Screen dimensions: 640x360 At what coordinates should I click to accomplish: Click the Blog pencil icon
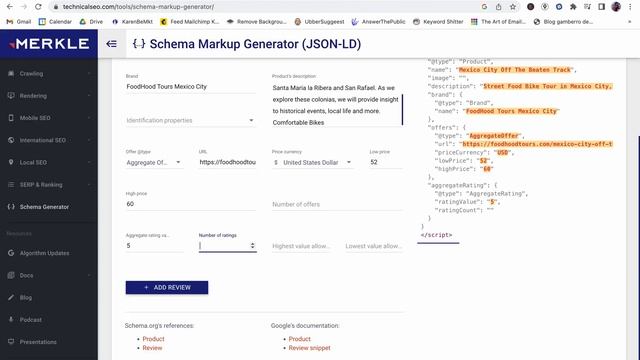pyautogui.click(x=11, y=297)
